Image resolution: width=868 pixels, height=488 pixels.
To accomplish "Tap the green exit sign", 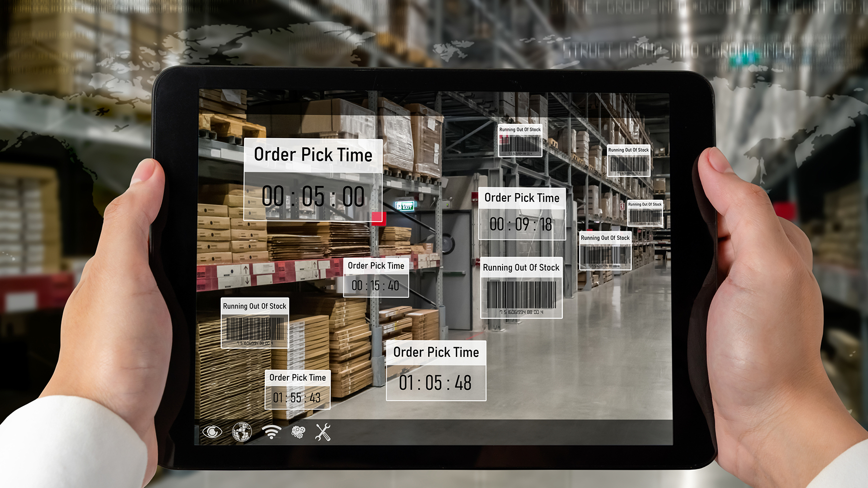I will click(x=405, y=206).
